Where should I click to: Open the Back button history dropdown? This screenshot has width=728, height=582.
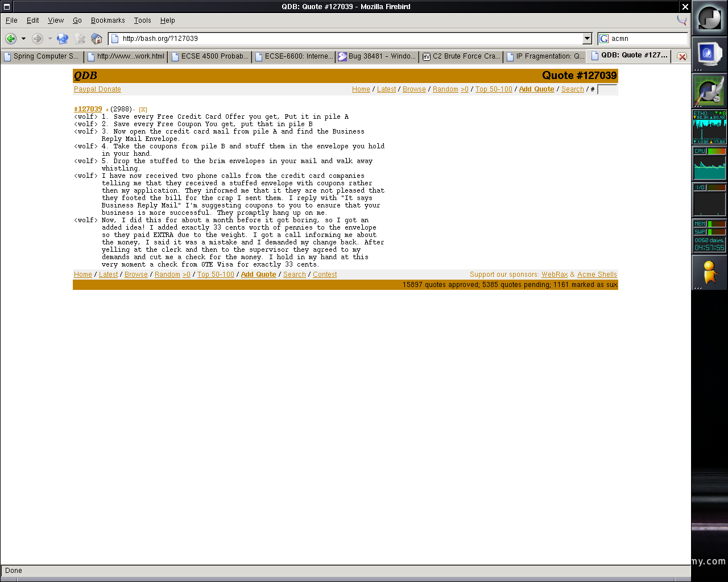coord(23,39)
